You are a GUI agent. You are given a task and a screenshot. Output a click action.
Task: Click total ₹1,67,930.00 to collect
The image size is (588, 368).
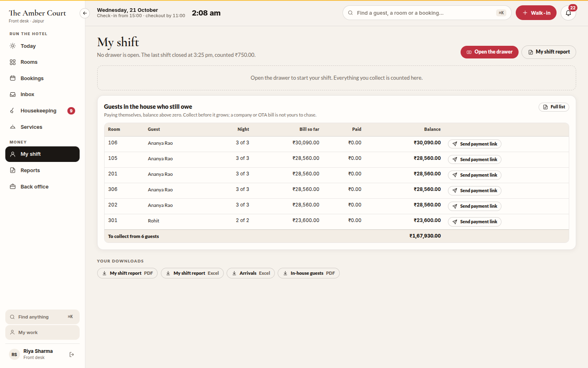pyautogui.click(x=425, y=236)
